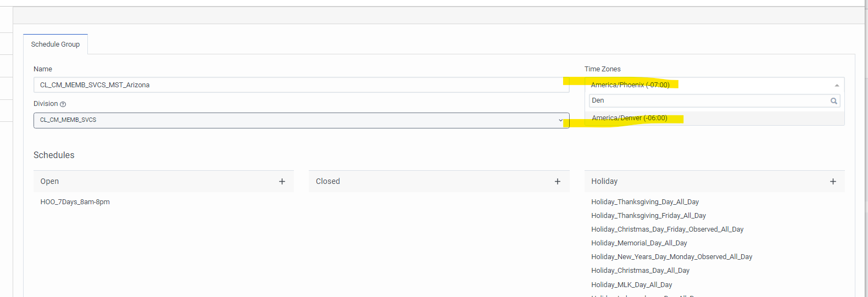The height and width of the screenshot is (297, 868).
Task: Click the time zone search magnifier icon
Action: pyautogui.click(x=833, y=101)
